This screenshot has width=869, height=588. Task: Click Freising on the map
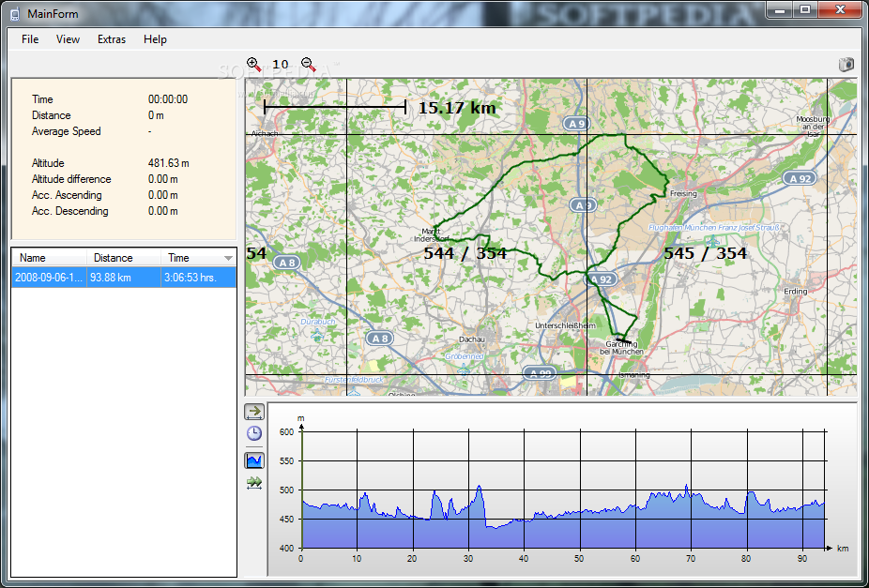pos(683,194)
